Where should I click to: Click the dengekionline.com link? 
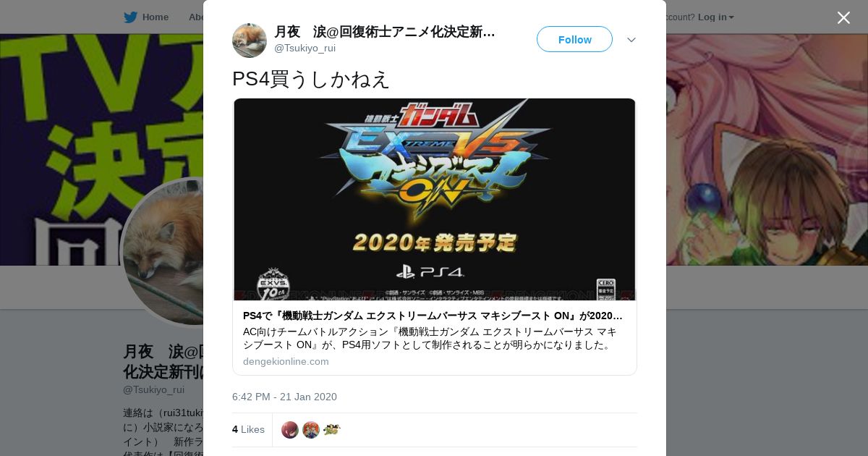coord(286,361)
